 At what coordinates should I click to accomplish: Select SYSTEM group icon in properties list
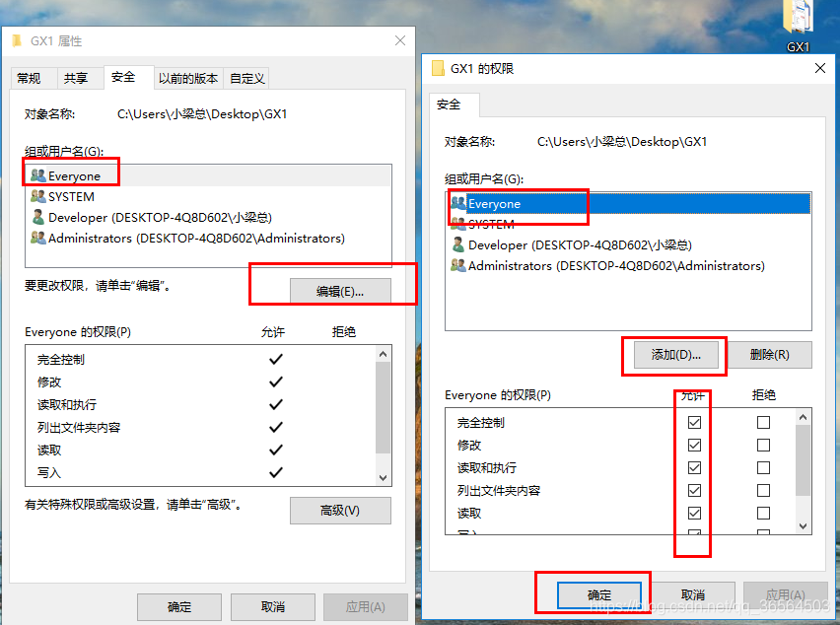(x=38, y=196)
